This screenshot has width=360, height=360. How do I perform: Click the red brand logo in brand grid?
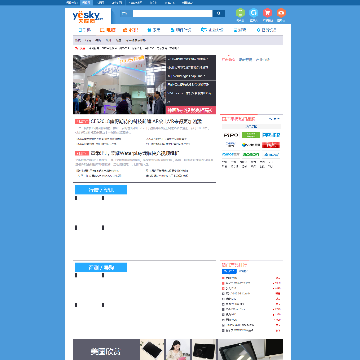[x=271, y=145]
